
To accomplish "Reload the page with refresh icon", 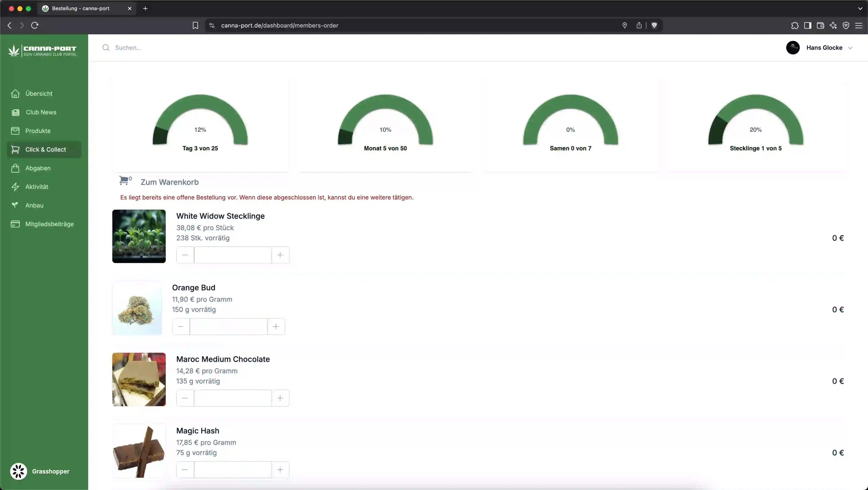I will [x=35, y=25].
